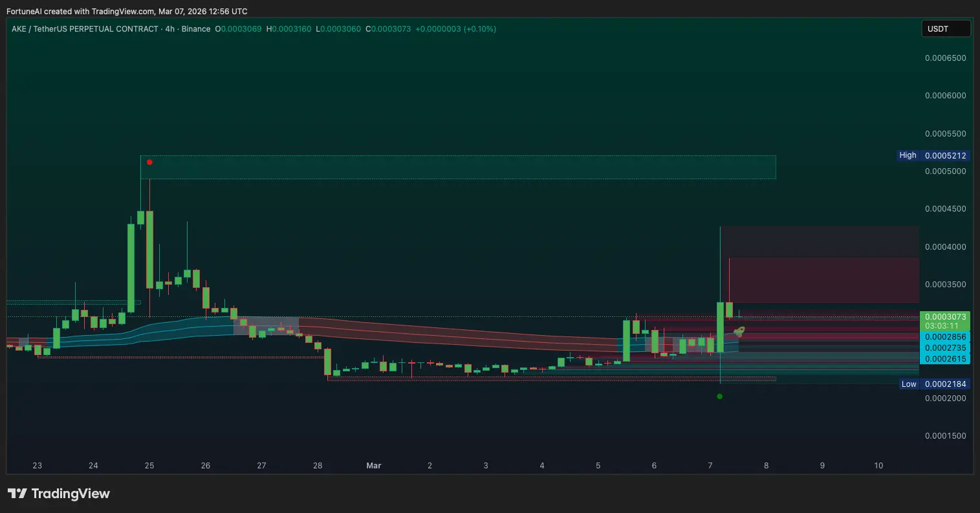Click date 8 on the time axis
The width and height of the screenshot is (980, 513).
point(767,465)
